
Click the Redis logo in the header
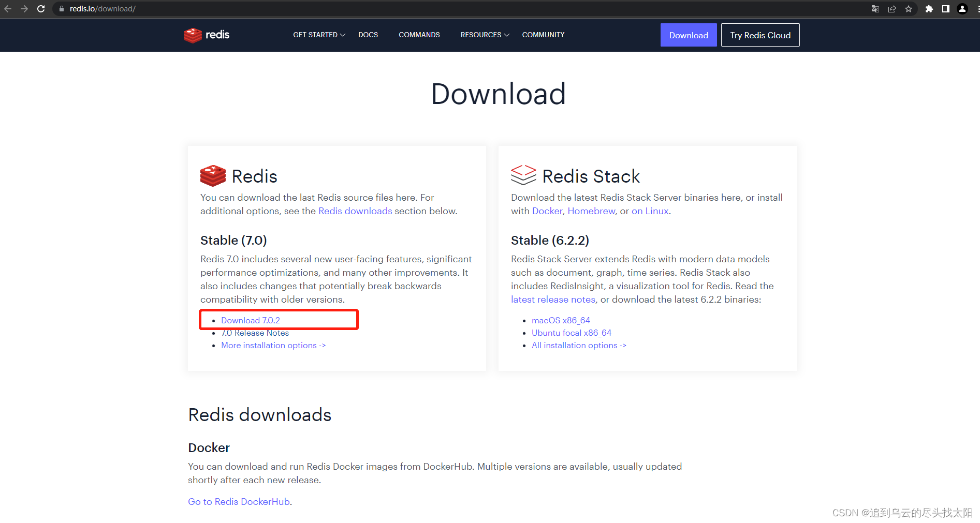[x=207, y=35]
